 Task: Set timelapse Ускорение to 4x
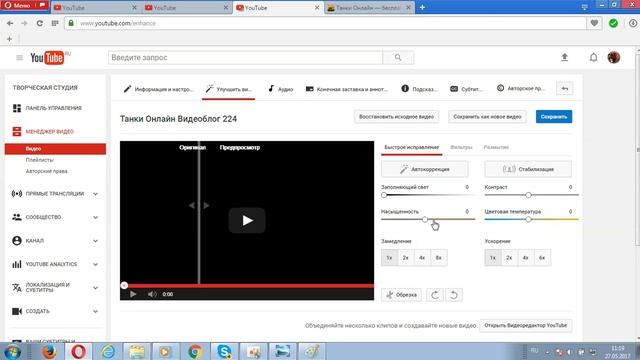point(526,258)
